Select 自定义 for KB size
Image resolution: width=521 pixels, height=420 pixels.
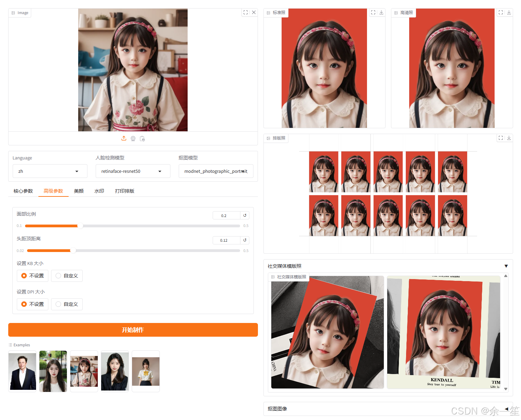coord(67,276)
